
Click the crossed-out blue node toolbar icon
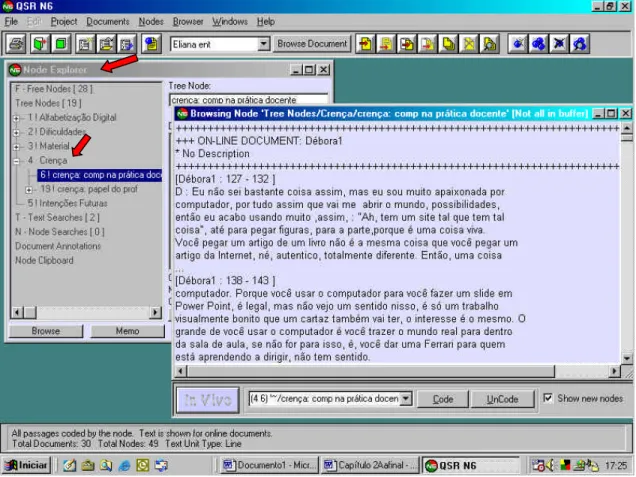[559, 43]
